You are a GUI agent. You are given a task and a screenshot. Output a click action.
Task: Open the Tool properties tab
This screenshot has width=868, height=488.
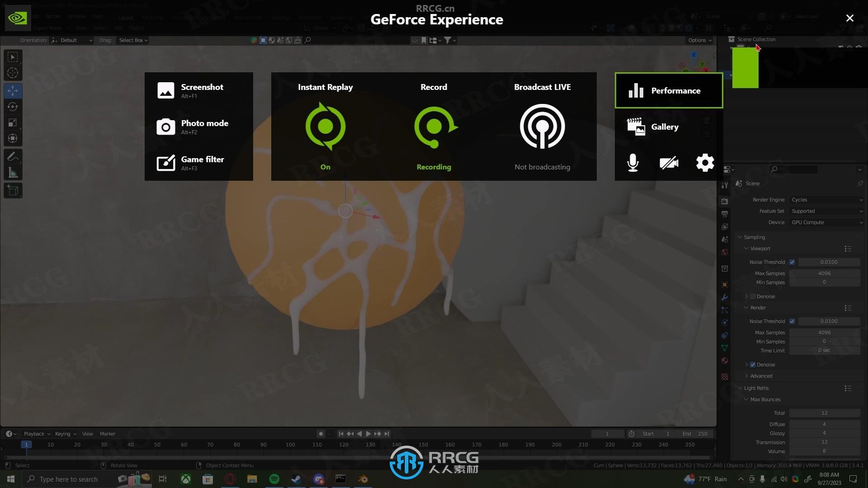(725, 185)
